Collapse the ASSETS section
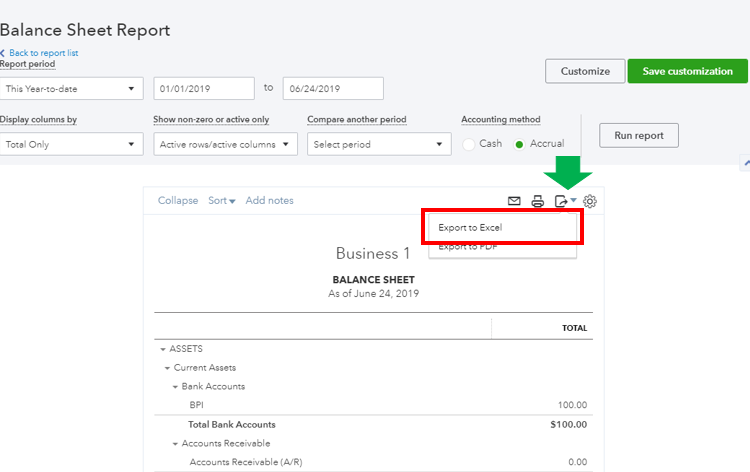 [x=162, y=349]
